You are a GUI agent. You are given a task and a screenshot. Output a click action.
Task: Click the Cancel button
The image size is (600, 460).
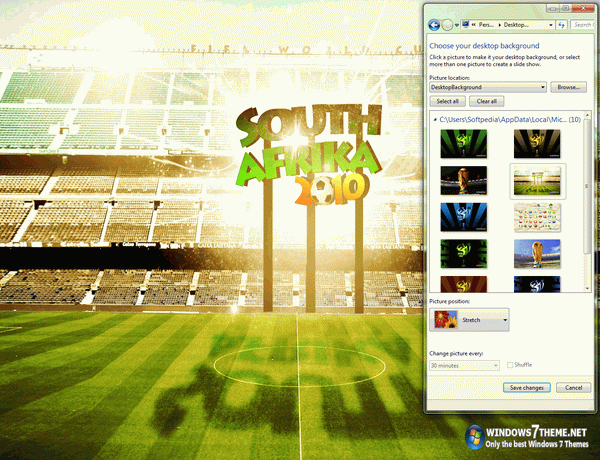(573, 388)
